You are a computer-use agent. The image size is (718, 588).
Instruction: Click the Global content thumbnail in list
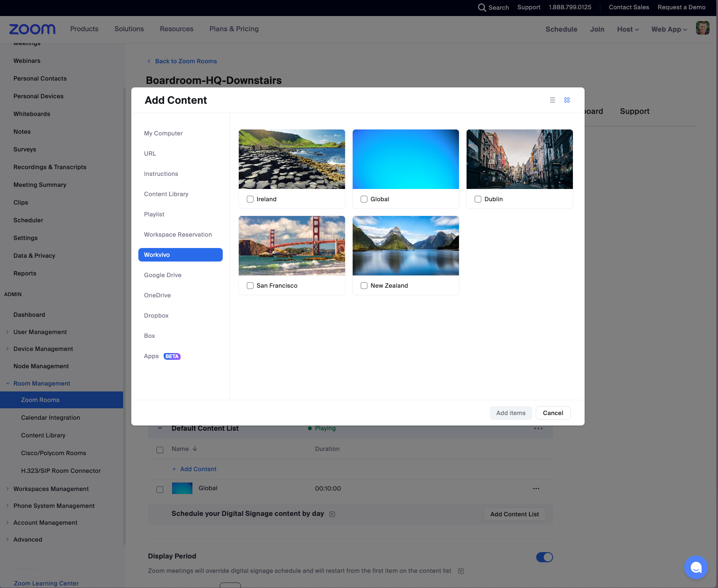(x=182, y=488)
